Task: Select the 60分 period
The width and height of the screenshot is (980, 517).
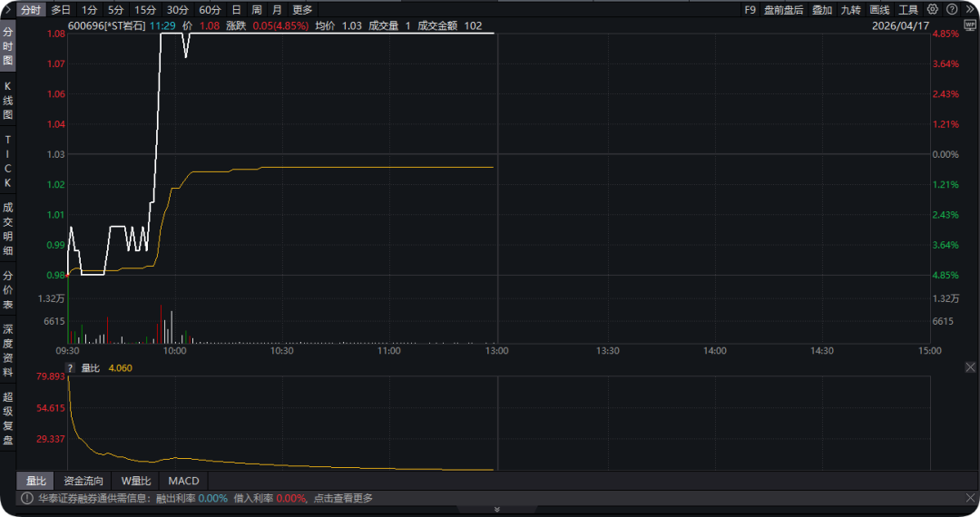Action: (210, 9)
